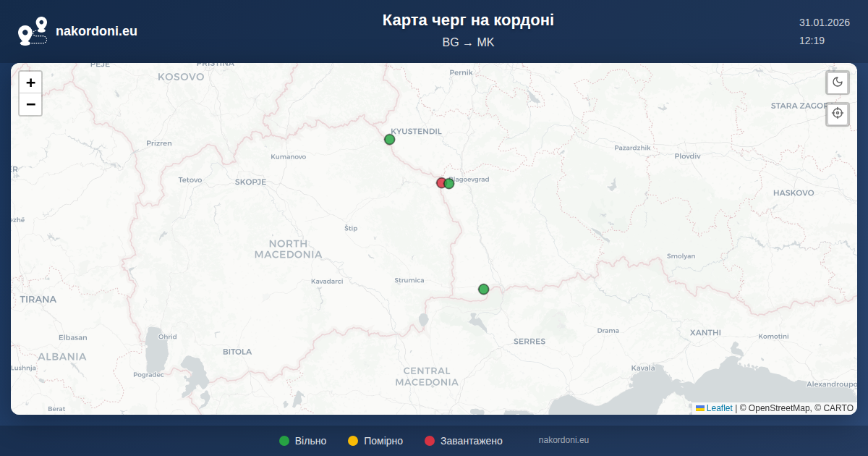
Task: Click the nakordoni.eu header site name
Action: [96, 31]
